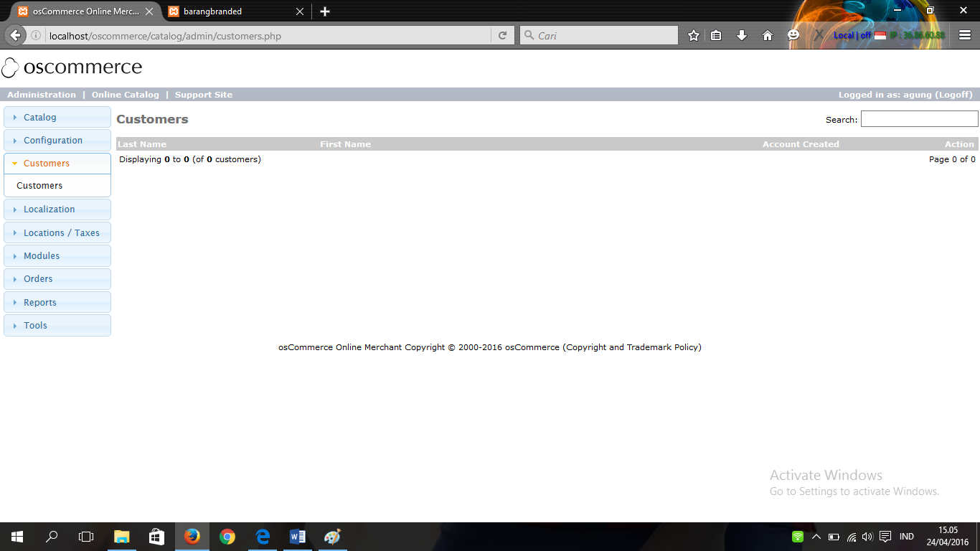Click the Firefox back arrow button
Viewport: 980px width, 551px height.
click(16, 35)
